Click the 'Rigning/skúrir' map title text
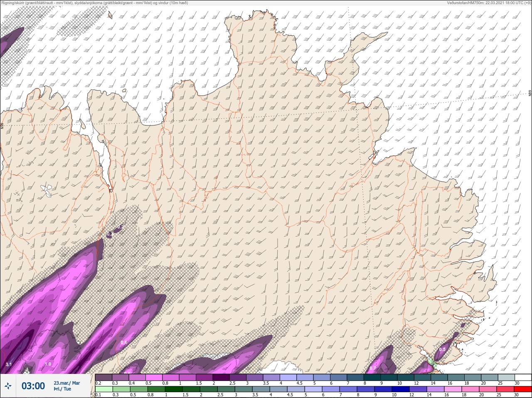532x398 pixels. click(x=12, y=3)
